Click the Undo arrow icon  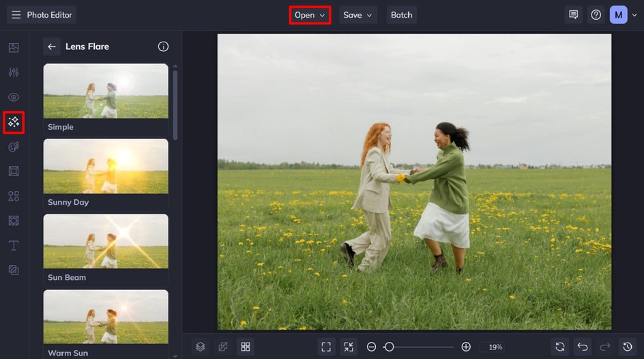point(582,347)
